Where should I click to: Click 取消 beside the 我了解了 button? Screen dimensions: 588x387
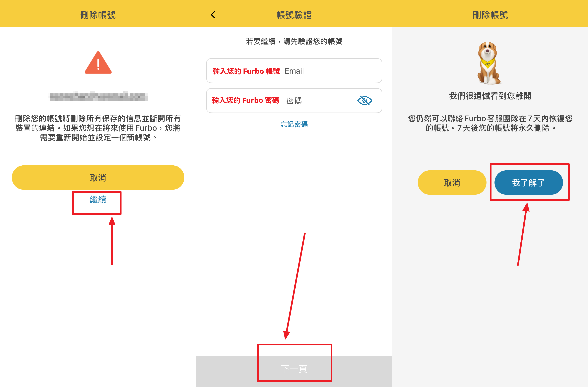tap(452, 182)
